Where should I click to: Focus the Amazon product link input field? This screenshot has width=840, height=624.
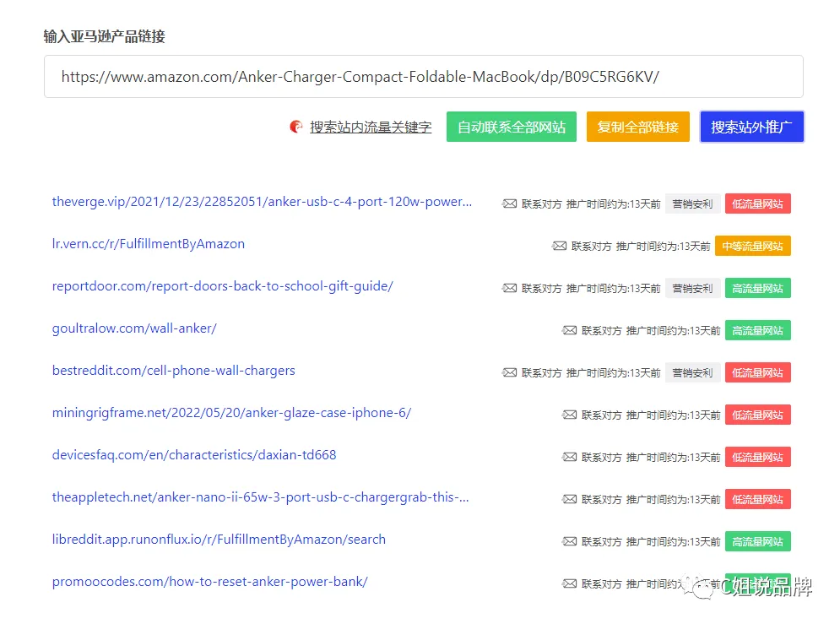pos(423,77)
